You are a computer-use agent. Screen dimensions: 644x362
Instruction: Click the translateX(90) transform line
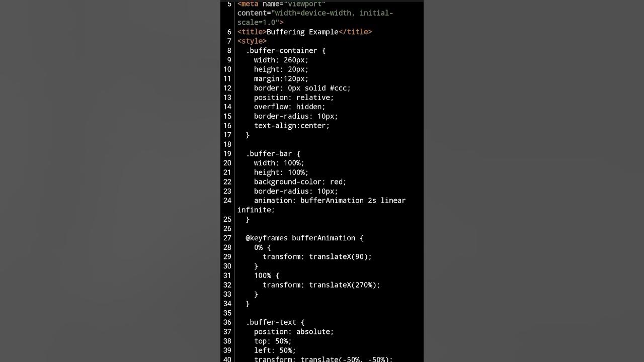tap(317, 257)
